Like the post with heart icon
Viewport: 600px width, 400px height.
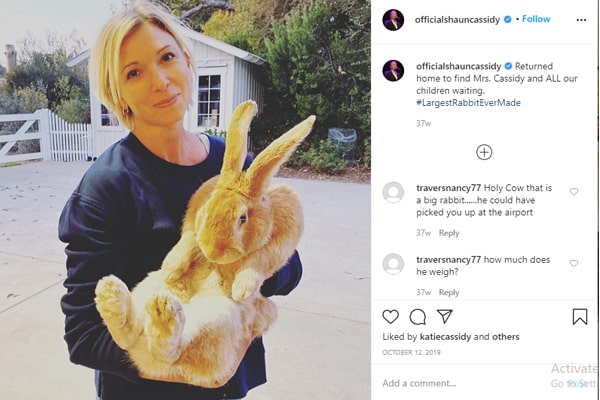tap(390, 317)
